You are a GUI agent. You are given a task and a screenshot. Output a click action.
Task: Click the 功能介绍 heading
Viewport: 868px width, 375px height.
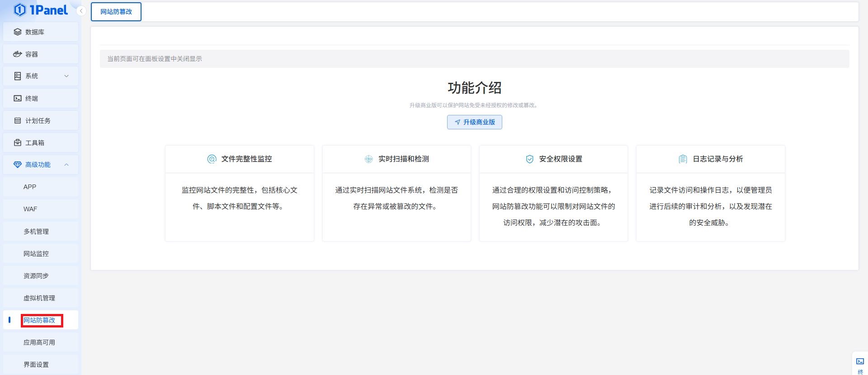[x=475, y=88]
